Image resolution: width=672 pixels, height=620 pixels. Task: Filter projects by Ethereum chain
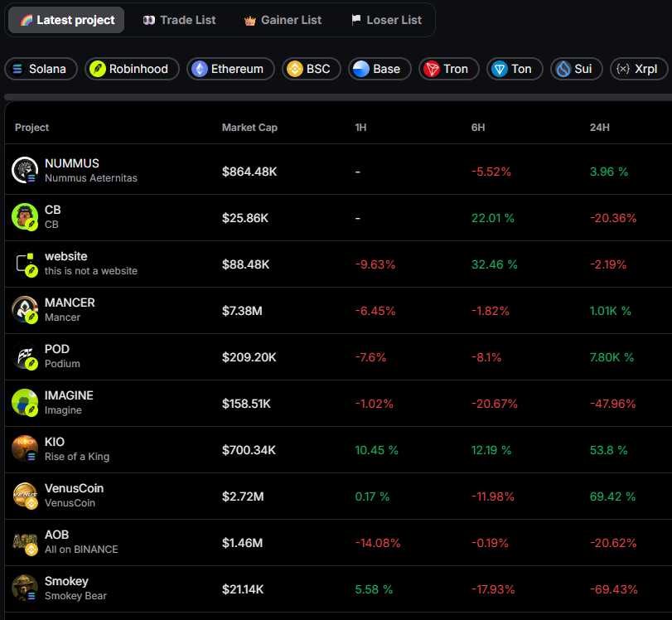(x=230, y=69)
